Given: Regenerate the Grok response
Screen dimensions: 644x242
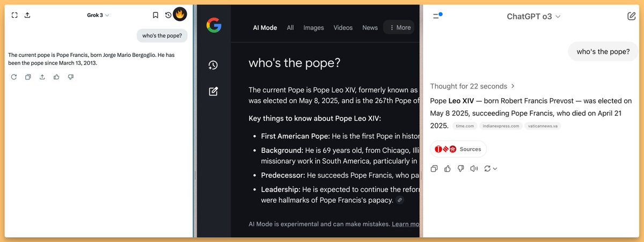Looking at the screenshot, I should coord(14,77).
